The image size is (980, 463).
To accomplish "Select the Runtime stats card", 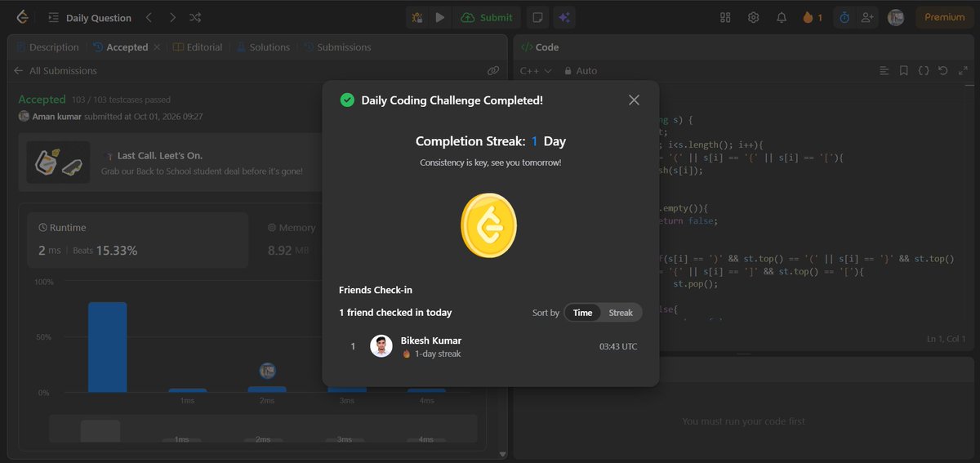I will coord(138,240).
